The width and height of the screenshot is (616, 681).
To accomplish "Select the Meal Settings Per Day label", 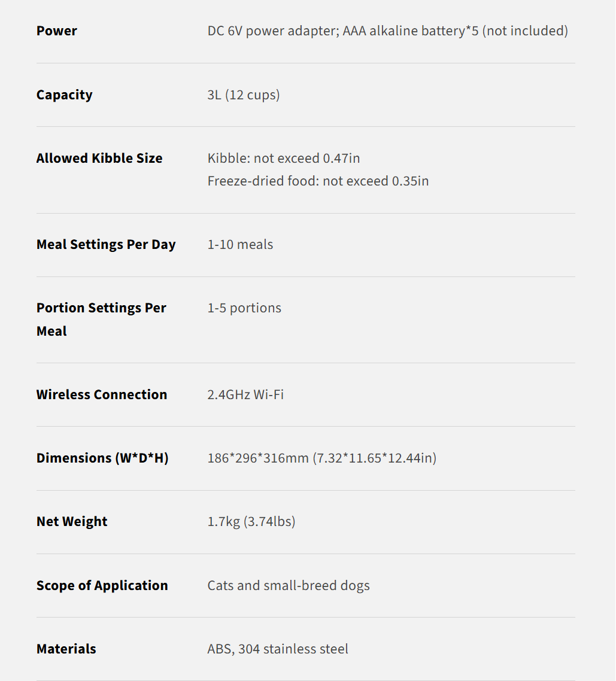I will 106,245.
